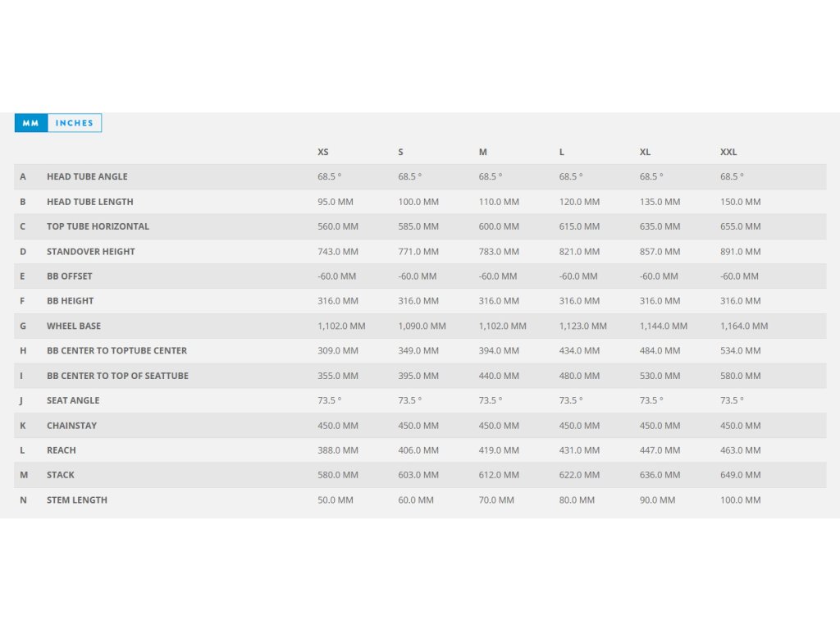Select the STANDOVER HEIGHT row label
840x630 pixels.
tap(90, 252)
